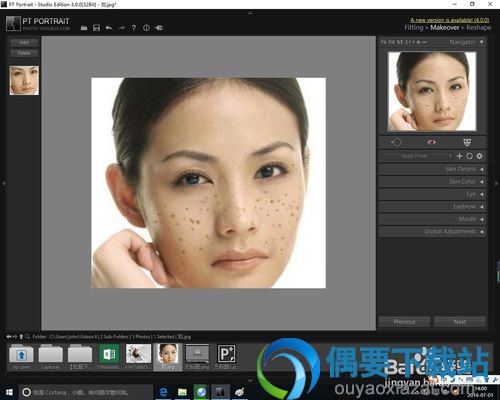500x400 pixels.
Task: Click the undo-circle icon below navigator
Action: pyautogui.click(x=396, y=142)
